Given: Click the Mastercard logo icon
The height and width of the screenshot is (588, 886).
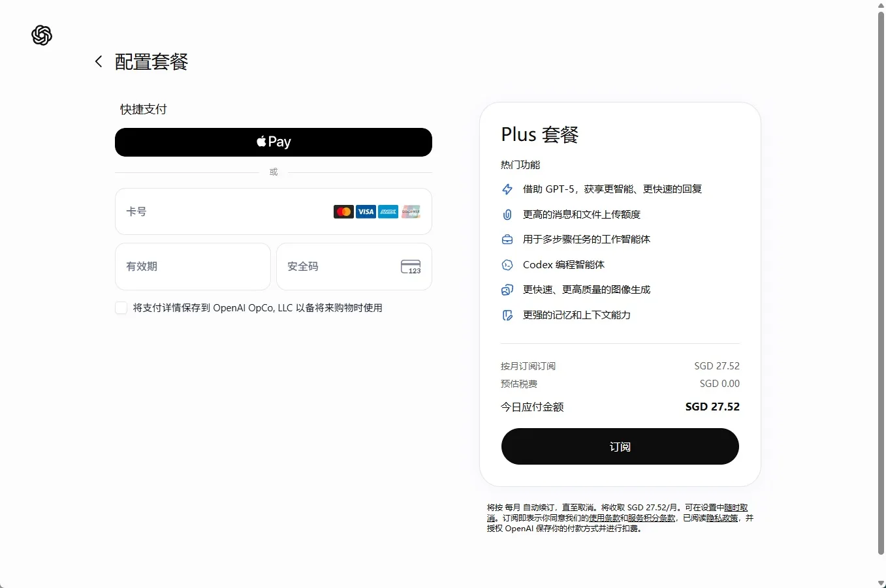Looking at the screenshot, I should (343, 211).
